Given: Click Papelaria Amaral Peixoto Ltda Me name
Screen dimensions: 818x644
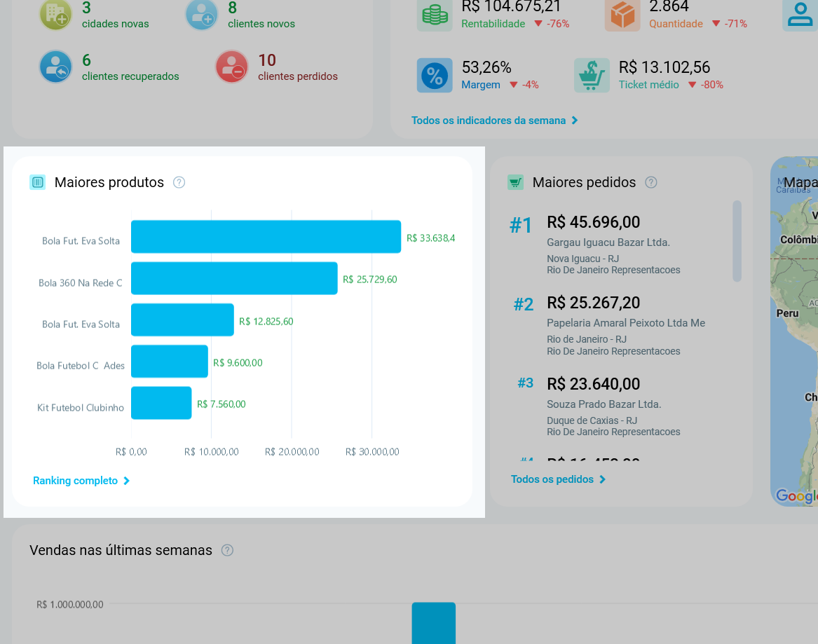Looking at the screenshot, I should [626, 323].
